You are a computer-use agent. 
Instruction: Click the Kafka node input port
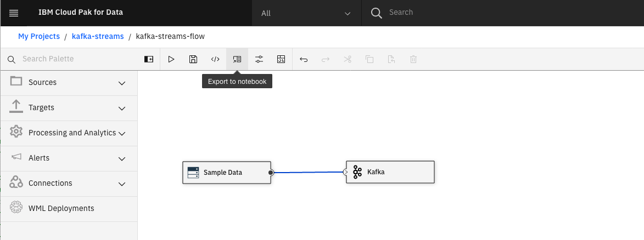(x=346, y=172)
